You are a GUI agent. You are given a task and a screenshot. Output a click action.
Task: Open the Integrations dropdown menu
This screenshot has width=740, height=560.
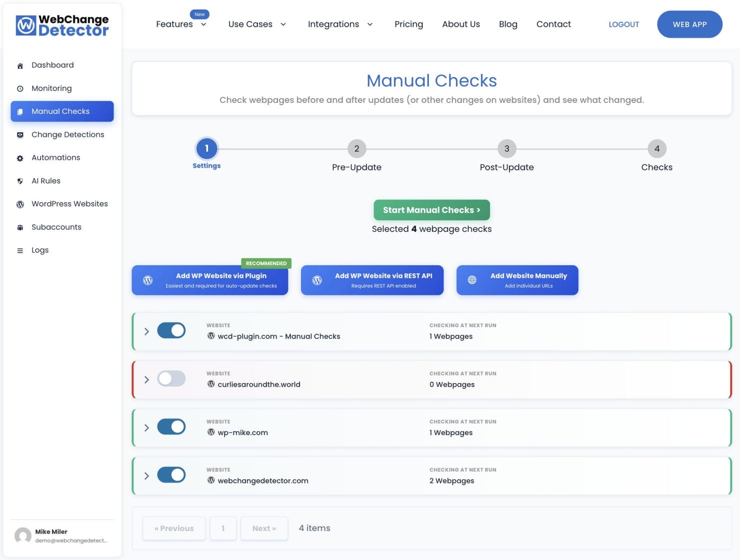tap(340, 24)
